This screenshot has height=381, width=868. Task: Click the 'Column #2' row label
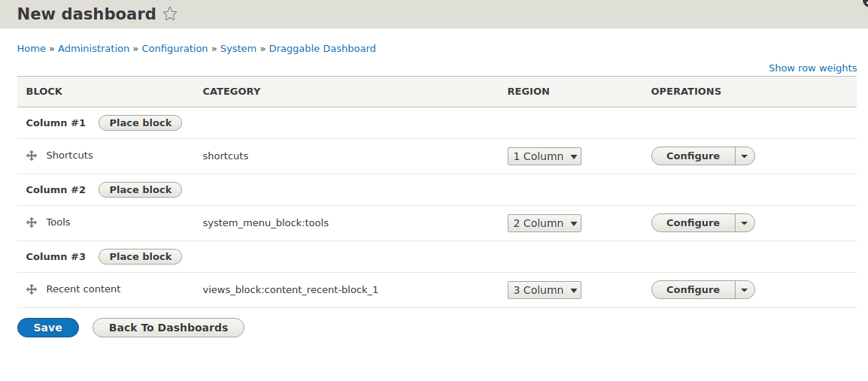point(56,189)
